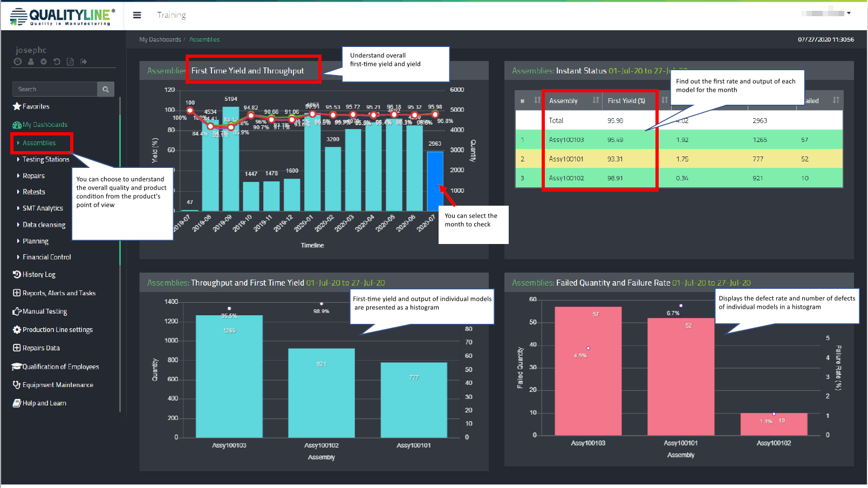Viewport: 868px width, 488px height.
Task: Click the First Yield (%) column header
Action: (x=636, y=100)
